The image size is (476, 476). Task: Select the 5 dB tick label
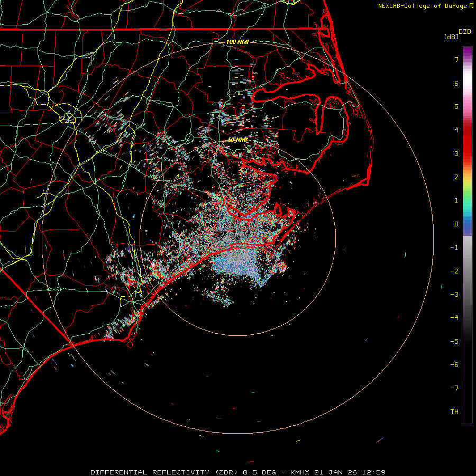tap(455, 106)
